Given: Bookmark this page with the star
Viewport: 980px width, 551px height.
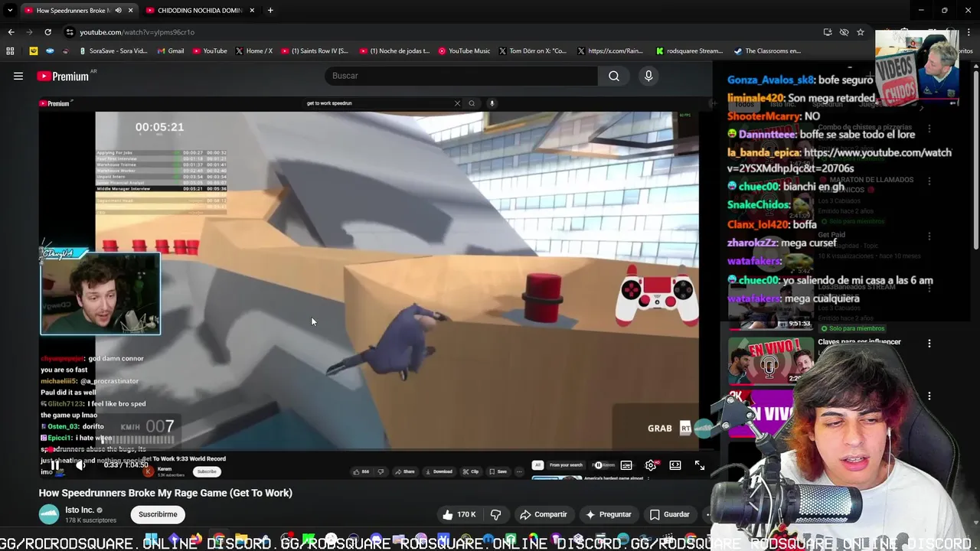Looking at the screenshot, I should (x=861, y=32).
